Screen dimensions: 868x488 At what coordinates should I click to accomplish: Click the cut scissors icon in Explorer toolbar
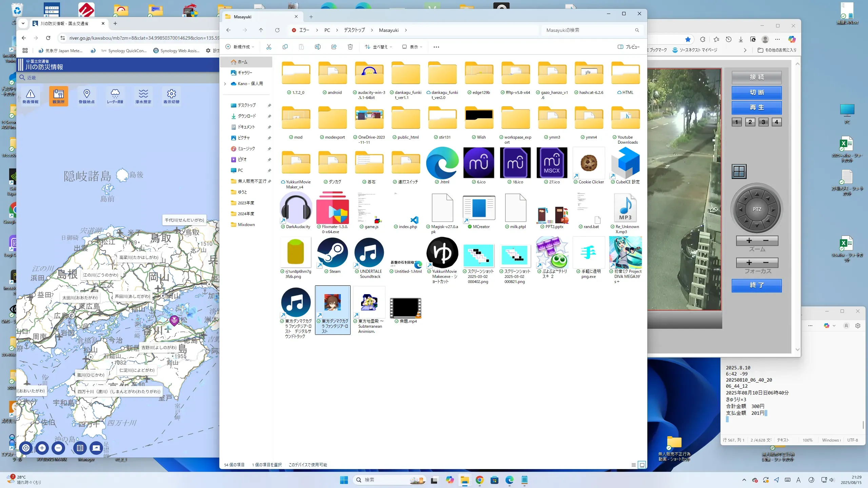tap(269, 47)
